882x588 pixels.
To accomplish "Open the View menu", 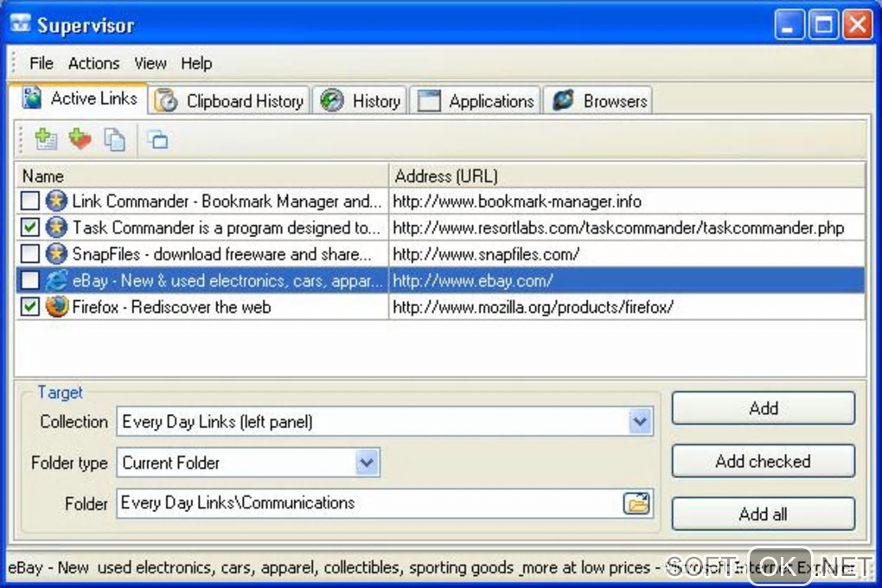I will (150, 64).
